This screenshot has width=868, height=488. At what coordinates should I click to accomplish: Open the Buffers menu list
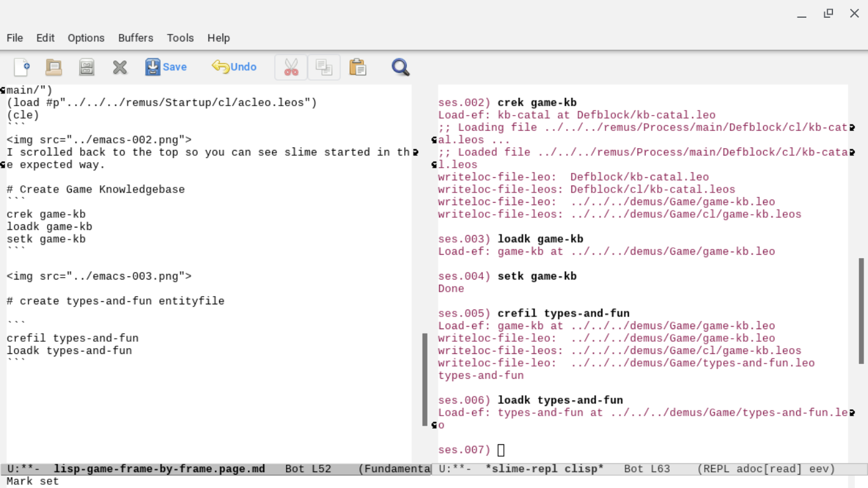click(x=135, y=38)
